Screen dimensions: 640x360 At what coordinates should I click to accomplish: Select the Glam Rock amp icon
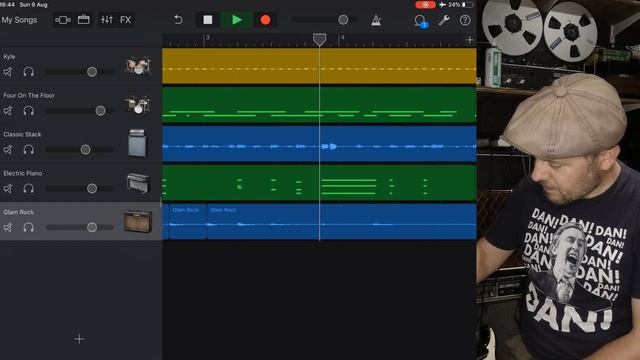(x=138, y=221)
